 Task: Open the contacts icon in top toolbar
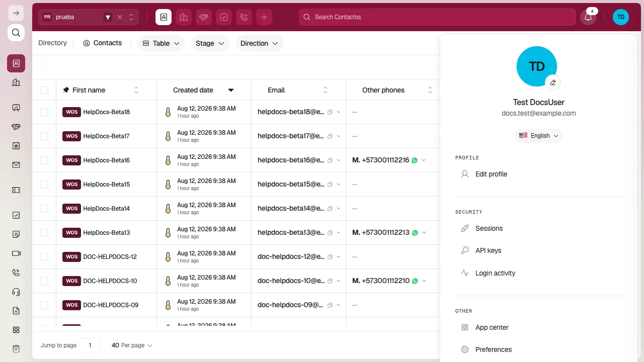pyautogui.click(x=164, y=17)
